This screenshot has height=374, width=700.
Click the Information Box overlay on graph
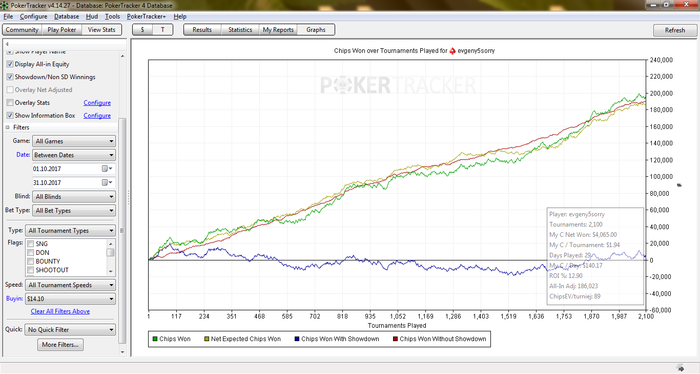595,256
